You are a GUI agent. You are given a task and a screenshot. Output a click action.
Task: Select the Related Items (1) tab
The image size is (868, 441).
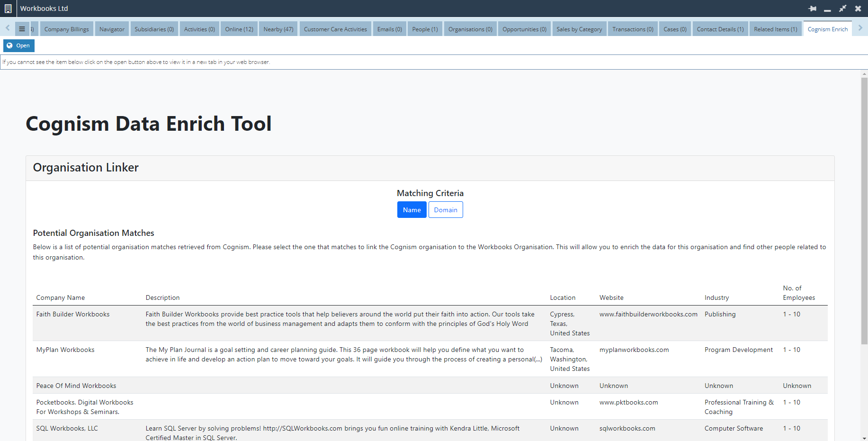(776, 29)
